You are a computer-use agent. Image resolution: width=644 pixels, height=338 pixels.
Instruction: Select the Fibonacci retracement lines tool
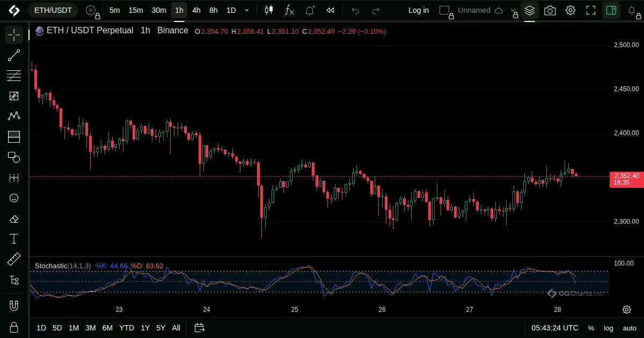[x=14, y=76]
